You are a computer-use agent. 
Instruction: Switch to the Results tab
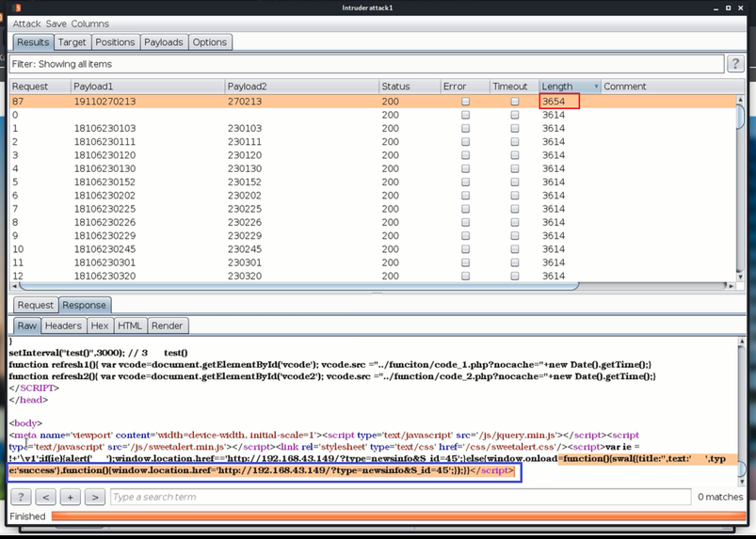33,42
